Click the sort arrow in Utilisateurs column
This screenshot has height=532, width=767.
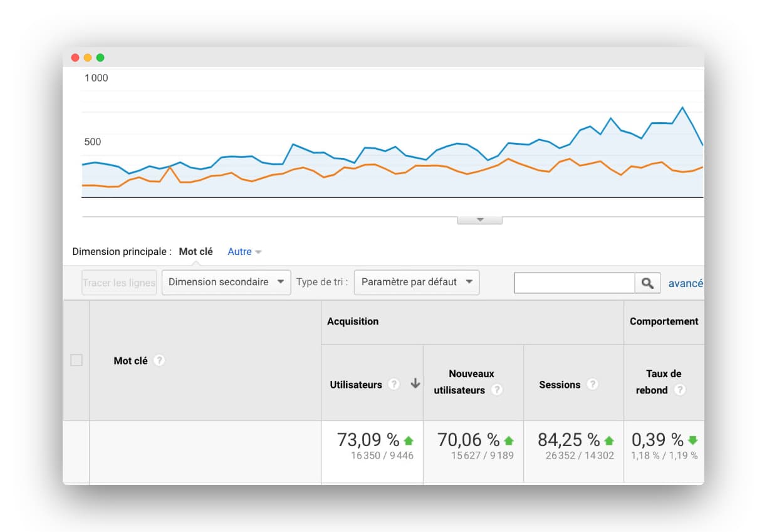[x=415, y=385]
